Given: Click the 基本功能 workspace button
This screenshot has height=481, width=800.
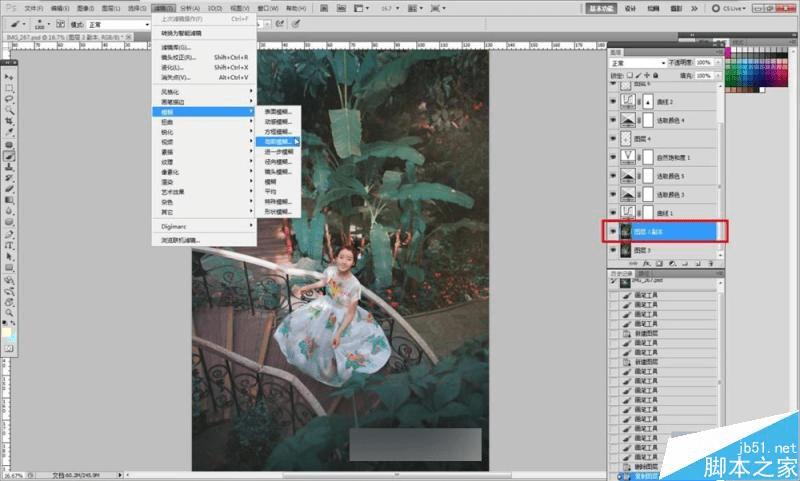Looking at the screenshot, I should coord(602,7).
